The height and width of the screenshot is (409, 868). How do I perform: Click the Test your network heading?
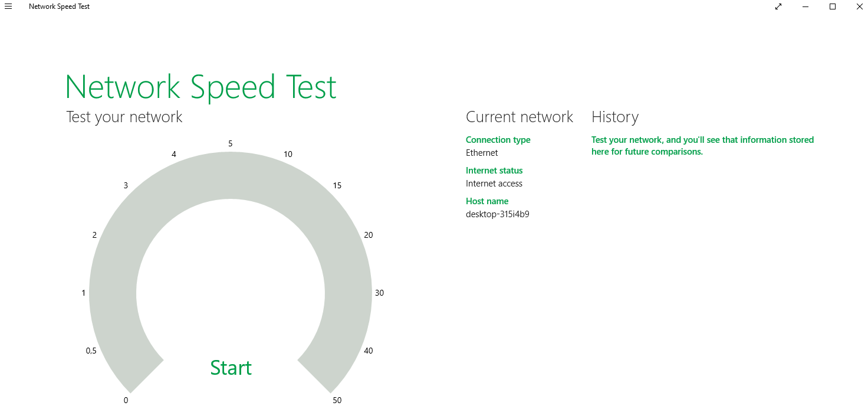(x=124, y=117)
